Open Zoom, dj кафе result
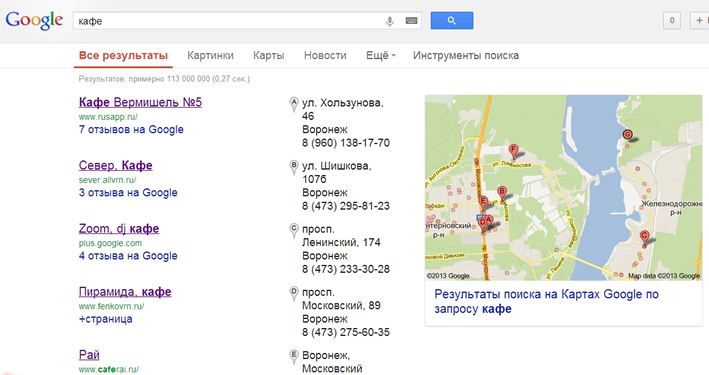 [119, 229]
